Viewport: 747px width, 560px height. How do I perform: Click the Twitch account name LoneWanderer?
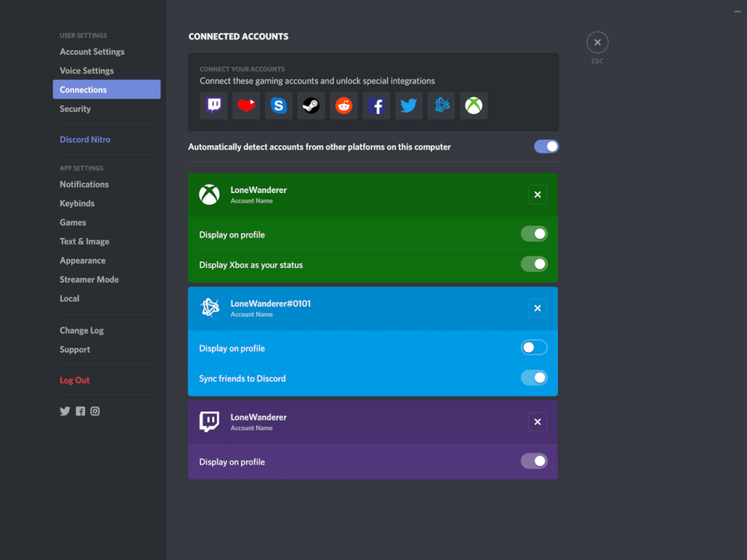click(x=259, y=417)
